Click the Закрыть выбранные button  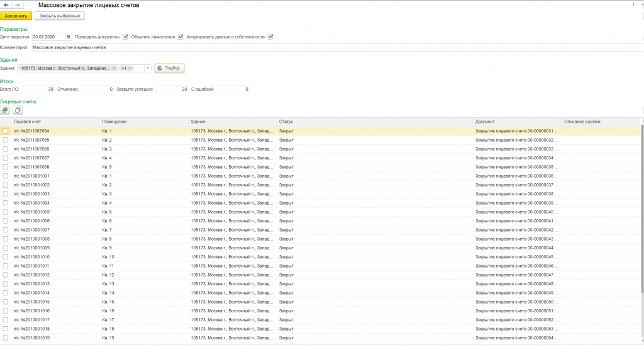[60, 16]
